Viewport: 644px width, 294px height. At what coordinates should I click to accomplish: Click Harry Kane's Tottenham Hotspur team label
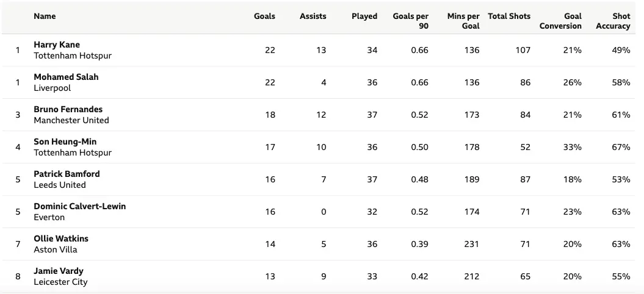pyautogui.click(x=73, y=56)
